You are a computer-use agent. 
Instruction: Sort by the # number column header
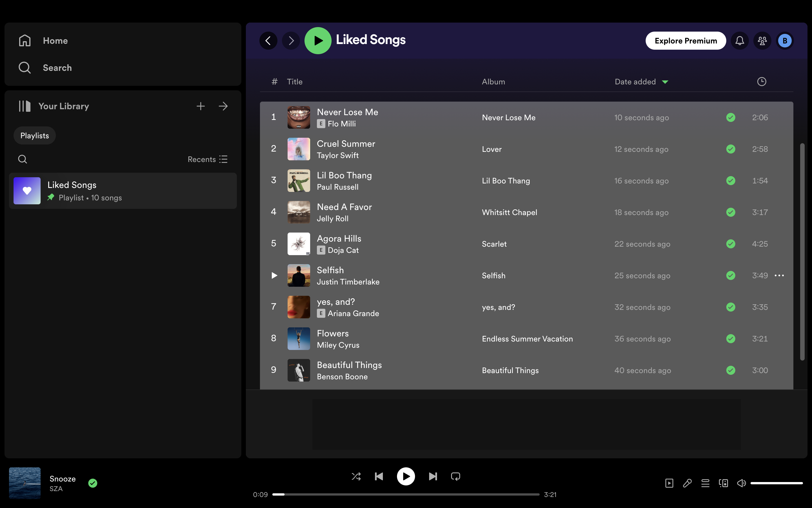click(274, 82)
